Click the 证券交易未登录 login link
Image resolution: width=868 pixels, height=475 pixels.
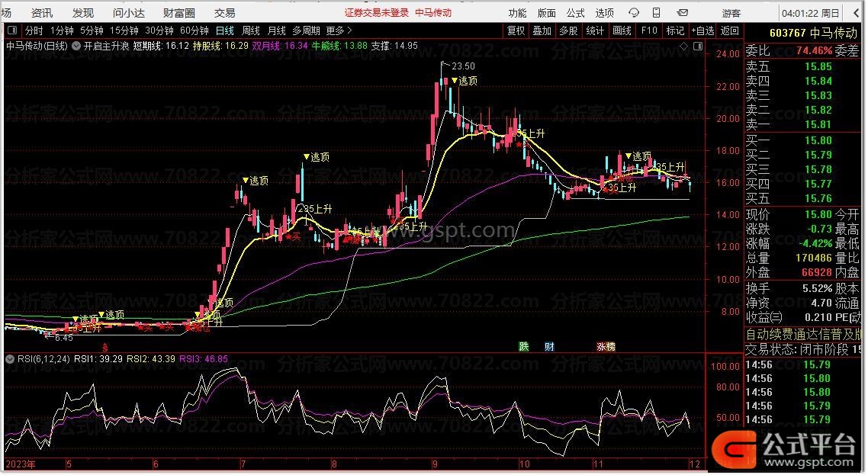pos(377,13)
